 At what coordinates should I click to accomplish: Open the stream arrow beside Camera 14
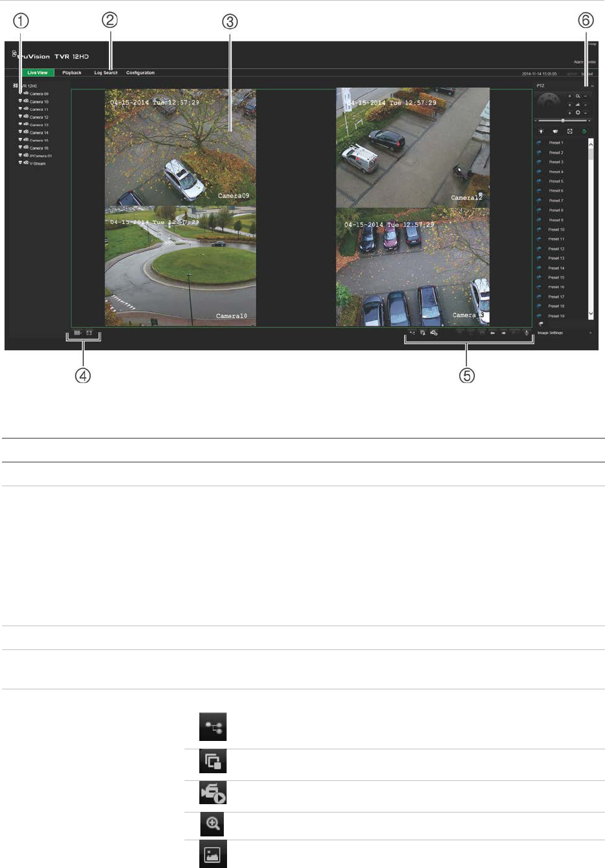click(20, 132)
